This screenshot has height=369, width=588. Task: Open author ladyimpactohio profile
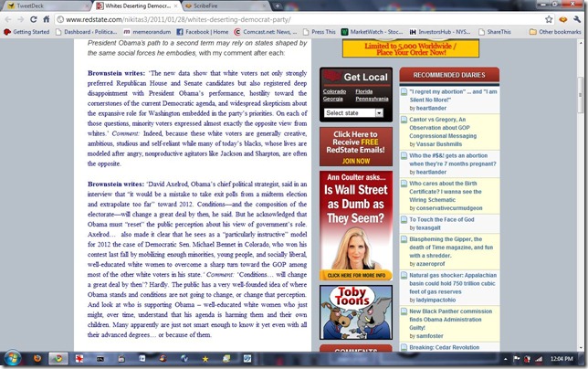pyautogui.click(x=436, y=300)
